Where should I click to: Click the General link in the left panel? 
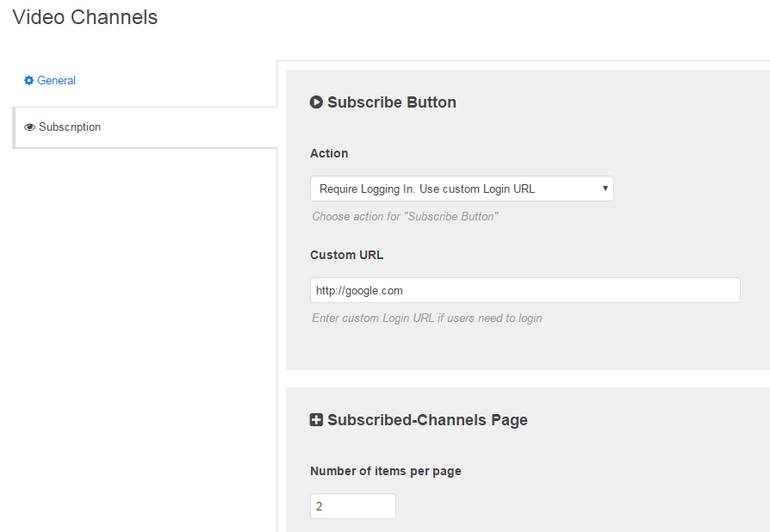(54, 80)
